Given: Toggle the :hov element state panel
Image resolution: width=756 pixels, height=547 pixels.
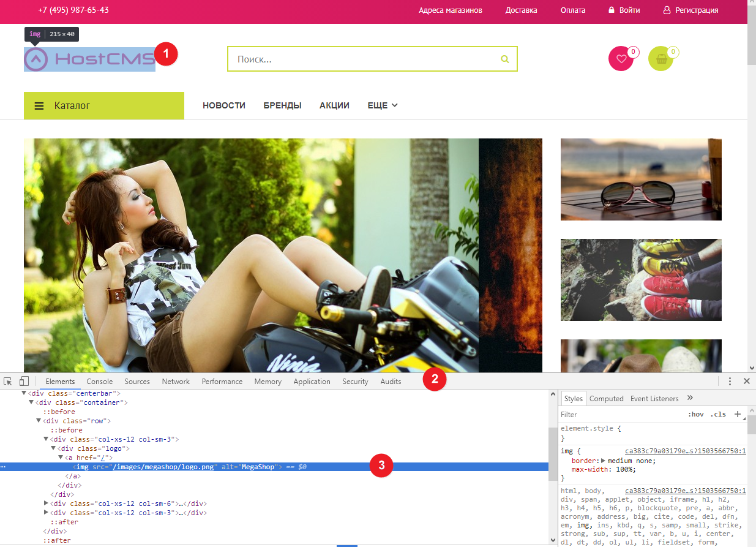Looking at the screenshot, I should [696, 414].
